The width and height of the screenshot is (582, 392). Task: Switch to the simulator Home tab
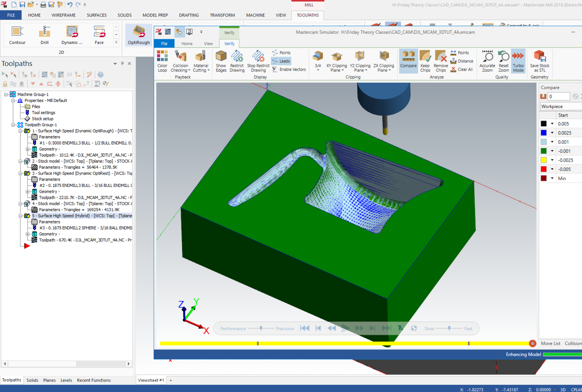point(187,43)
